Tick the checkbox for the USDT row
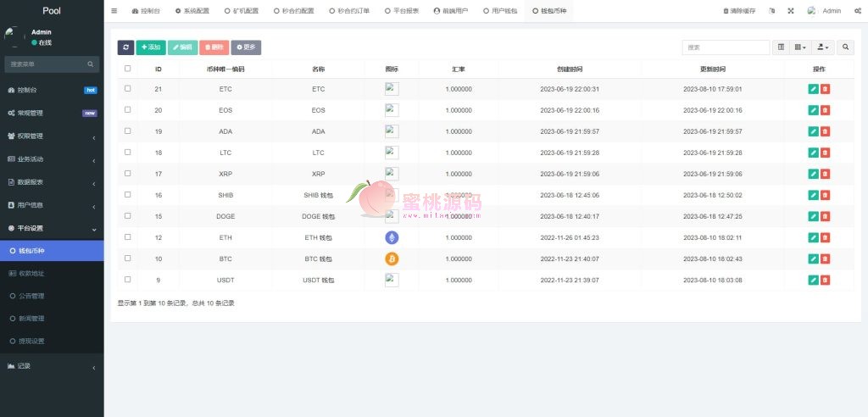This screenshot has width=868, height=417. [128, 280]
